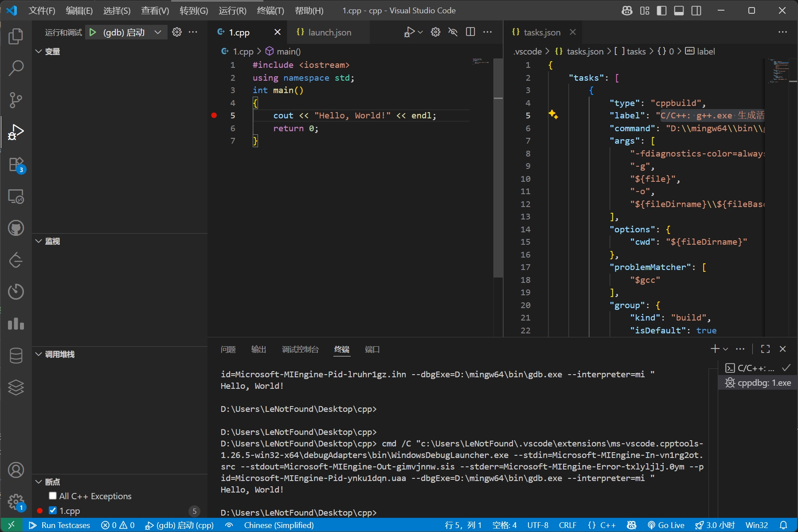Click Go Live in status bar

click(666, 525)
